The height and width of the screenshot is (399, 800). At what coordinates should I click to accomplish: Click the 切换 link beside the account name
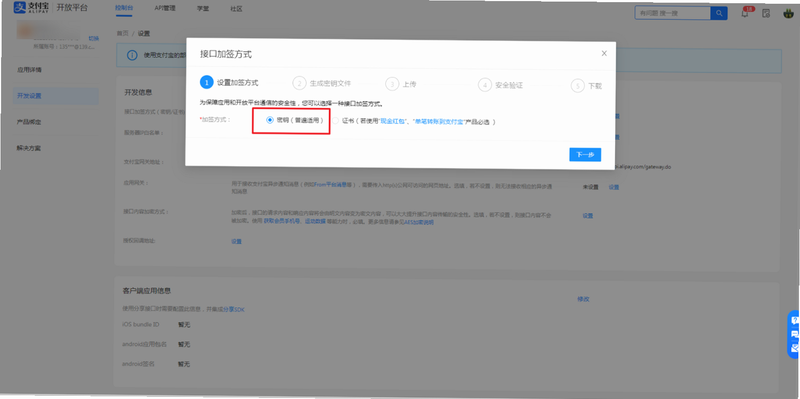(x=94, y=38)
